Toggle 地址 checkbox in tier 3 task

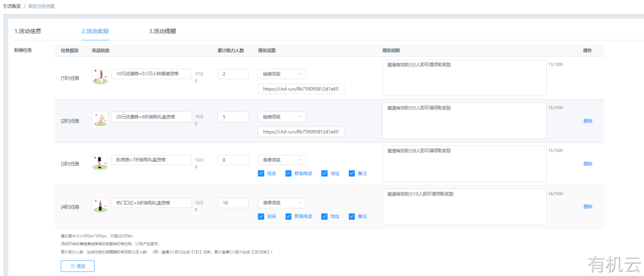(x=324, y=173)
